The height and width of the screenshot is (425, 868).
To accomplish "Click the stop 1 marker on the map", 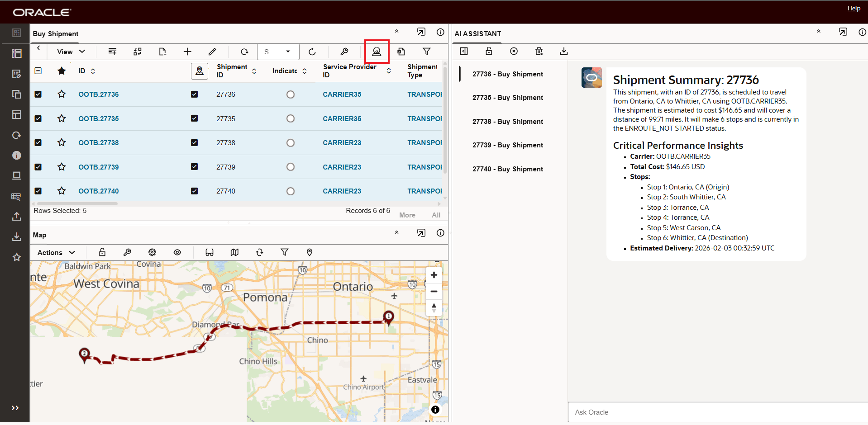I will (388, 317).
